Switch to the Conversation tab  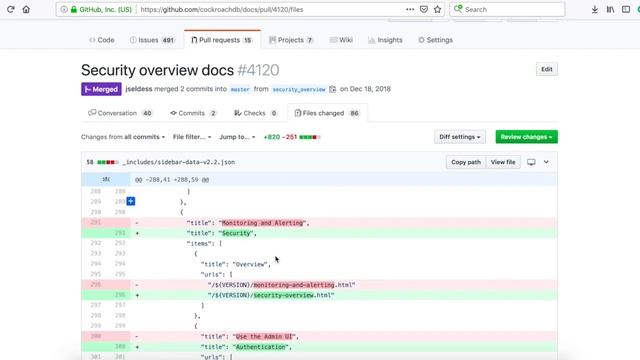120,113
